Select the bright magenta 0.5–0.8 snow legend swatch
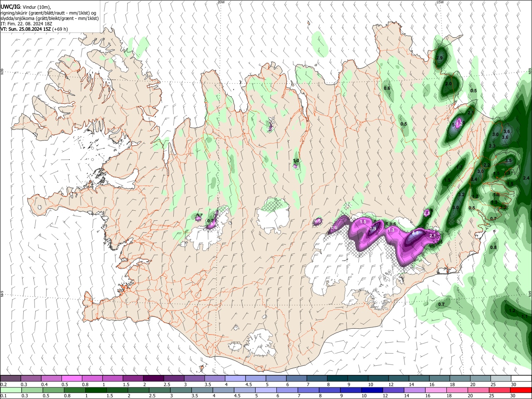The width and height of the screenshot is (532, 399). point(72,379)
